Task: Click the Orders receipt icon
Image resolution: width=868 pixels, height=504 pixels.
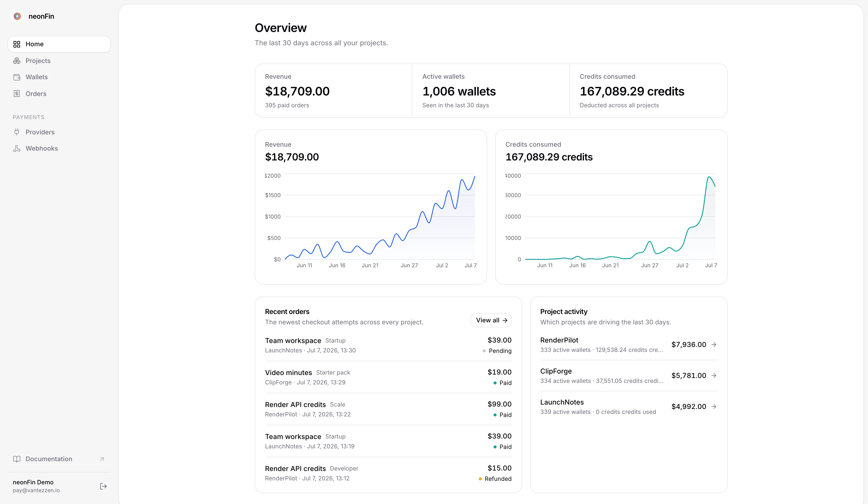Action: (x=17, y=94)
